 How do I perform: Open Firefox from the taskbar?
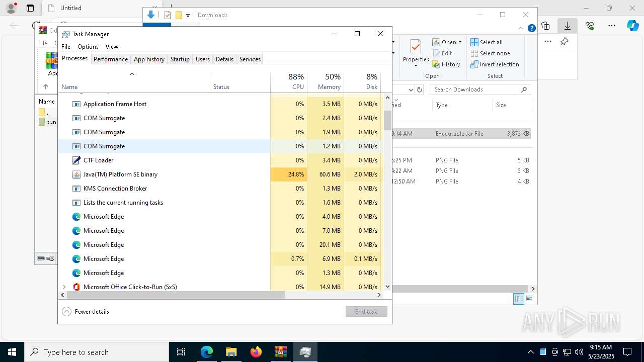[x=256, y=352]
